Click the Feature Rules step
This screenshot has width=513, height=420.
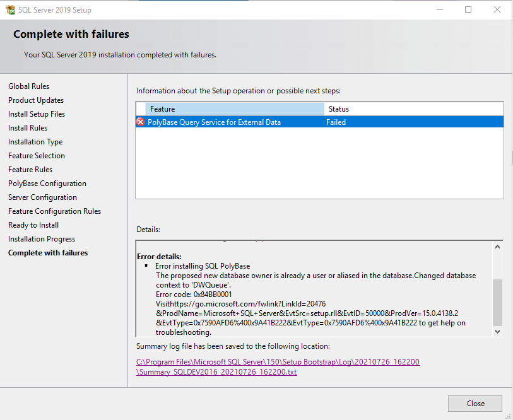coord(30,170)
